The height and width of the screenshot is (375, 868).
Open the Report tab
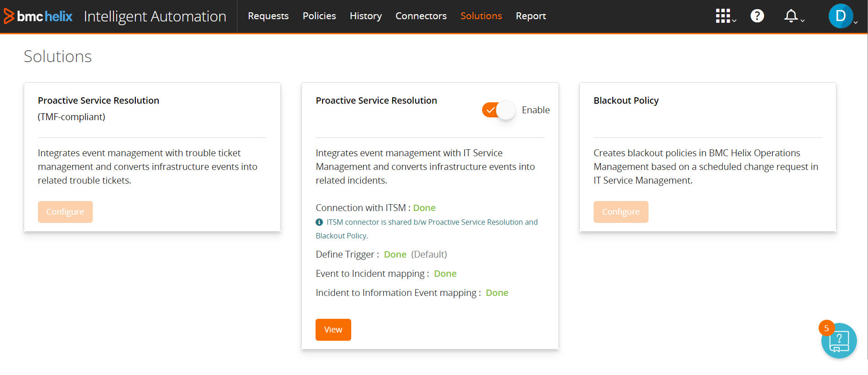point(531,16)
